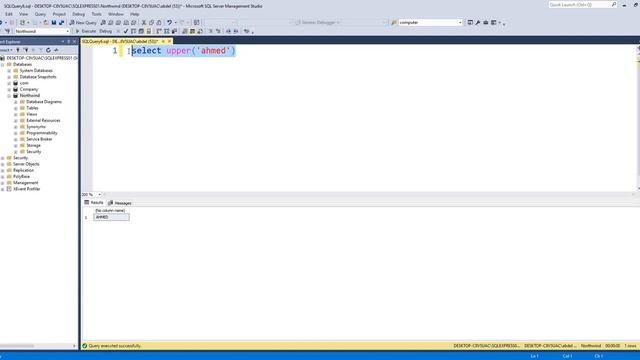Screen dimensions: 640x360
Task: Click the search magnifier in Quick Launch
Action: tap(613, 4)
